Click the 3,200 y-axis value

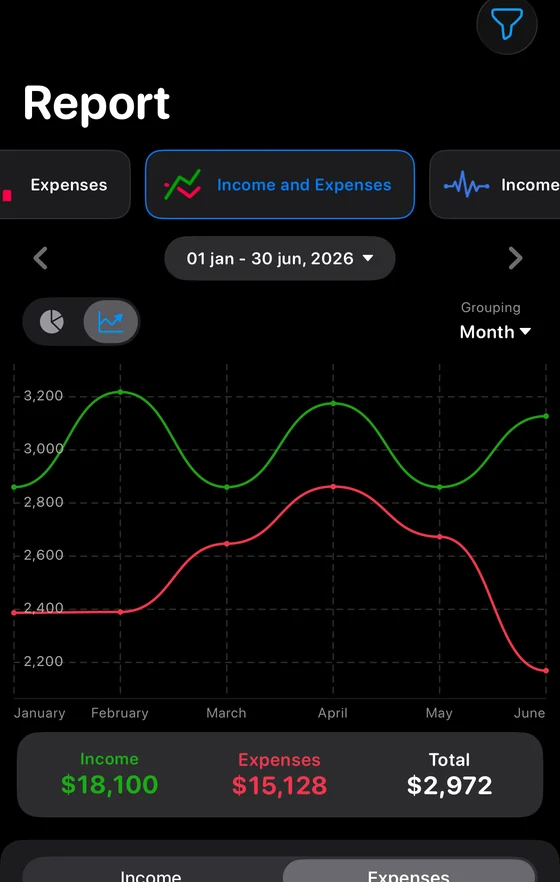click(43, 396)
